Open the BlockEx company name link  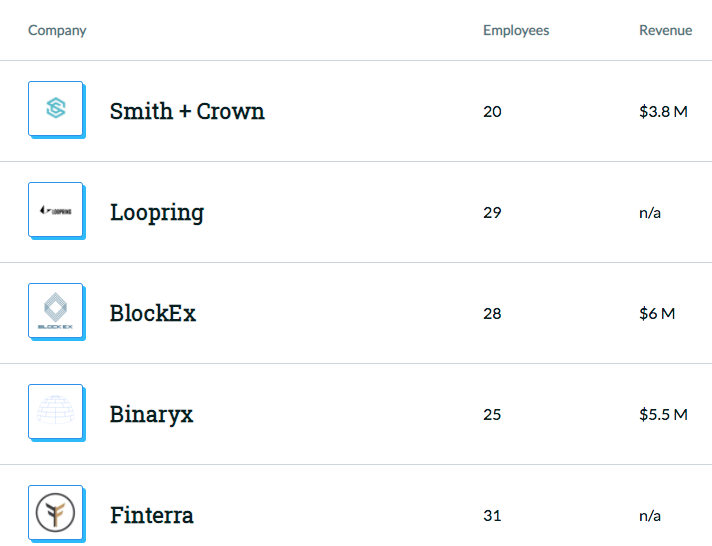152,313
